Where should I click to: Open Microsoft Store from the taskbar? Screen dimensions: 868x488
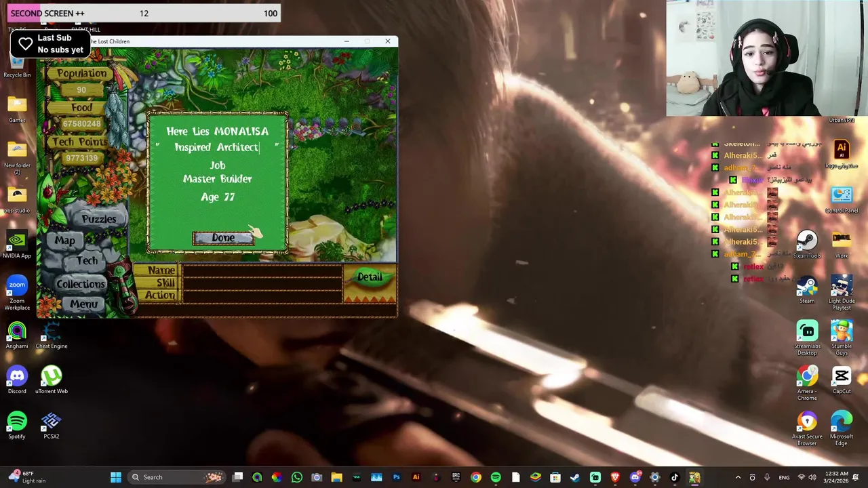(x=555, y=477)
